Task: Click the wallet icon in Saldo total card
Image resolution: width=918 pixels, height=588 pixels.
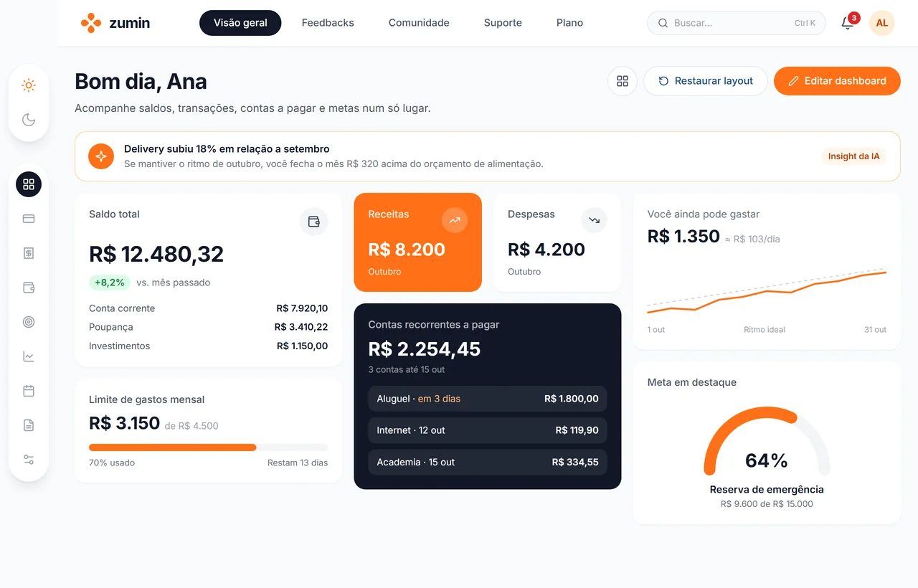Action: point(313,222)
